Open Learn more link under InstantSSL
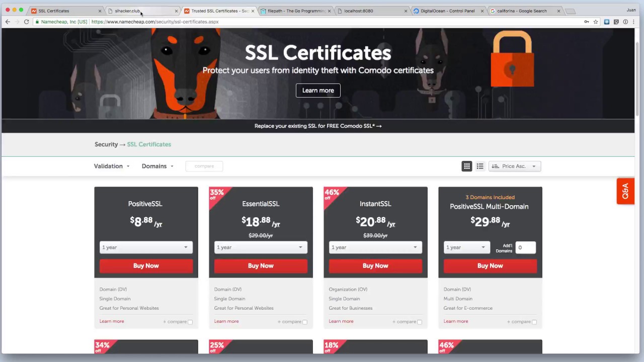 coord(341,321)
